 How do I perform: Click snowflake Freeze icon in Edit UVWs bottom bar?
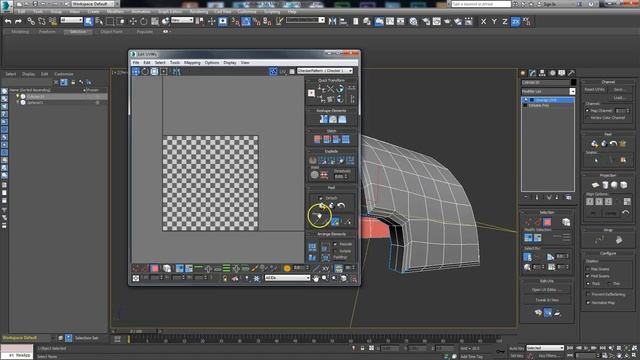256,278
